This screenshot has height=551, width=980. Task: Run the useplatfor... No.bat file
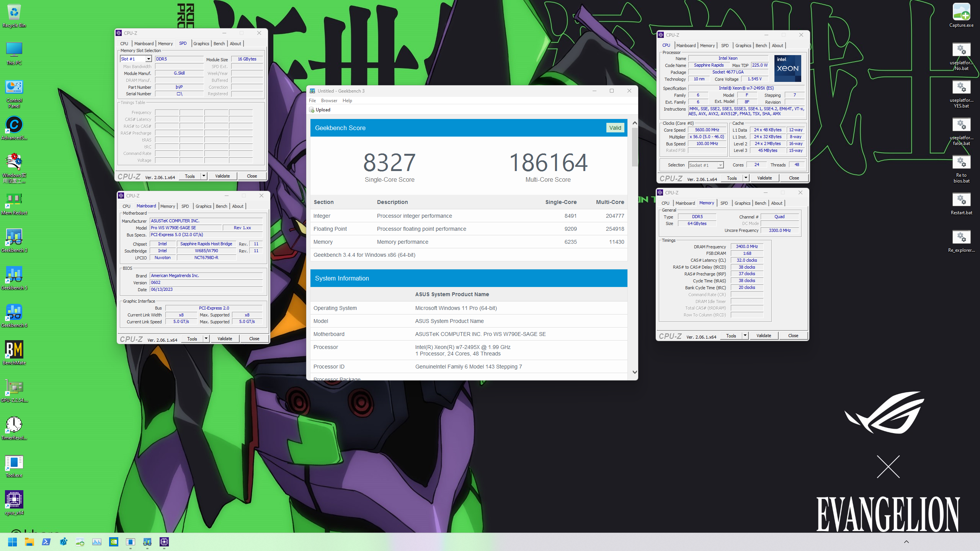tap(961, 56)
